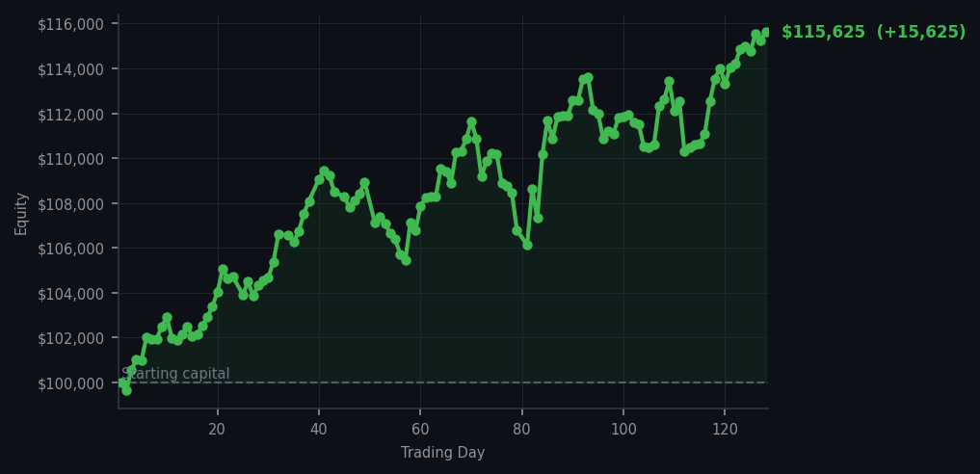This screenshot has width=980, height=474.
Task: Click the x-axis tick label 120
Action: pyautogui.click(x=725, y=429)
